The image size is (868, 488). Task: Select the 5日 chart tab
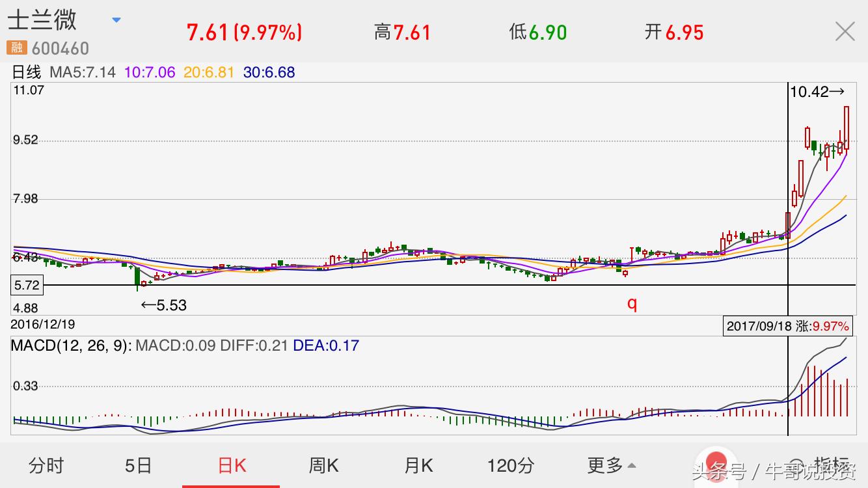pos(138,465)
